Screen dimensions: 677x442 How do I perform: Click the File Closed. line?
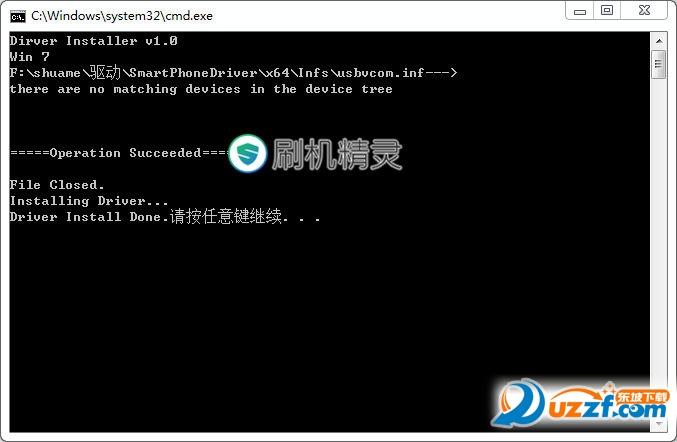57,185
